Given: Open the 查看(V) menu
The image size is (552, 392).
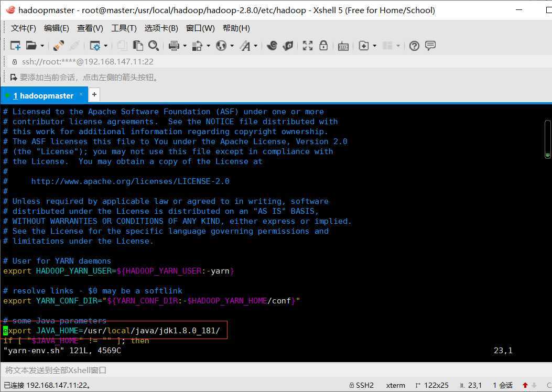Looking at the screenshot, I should point(90,28).
